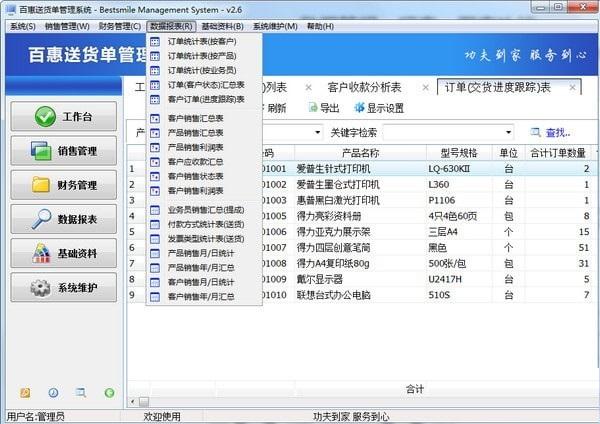This screenshot has width=600, height=424.
Task: Click the 单位 column header
Action: [x=508, y=153]
